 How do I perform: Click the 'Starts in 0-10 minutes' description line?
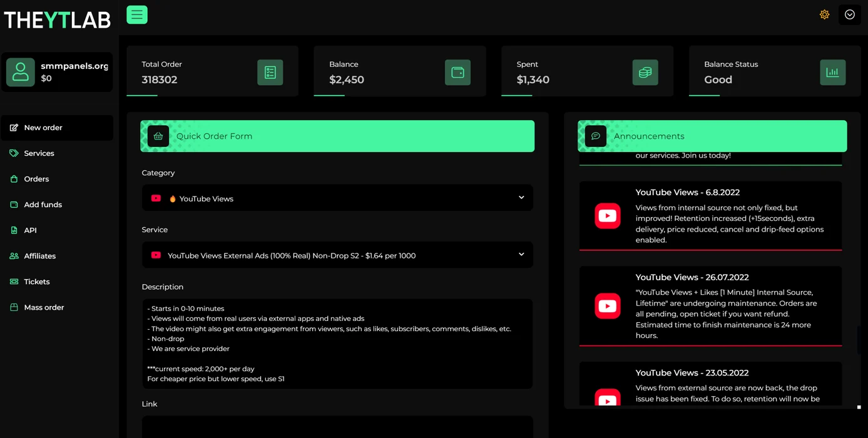[186, 308]
